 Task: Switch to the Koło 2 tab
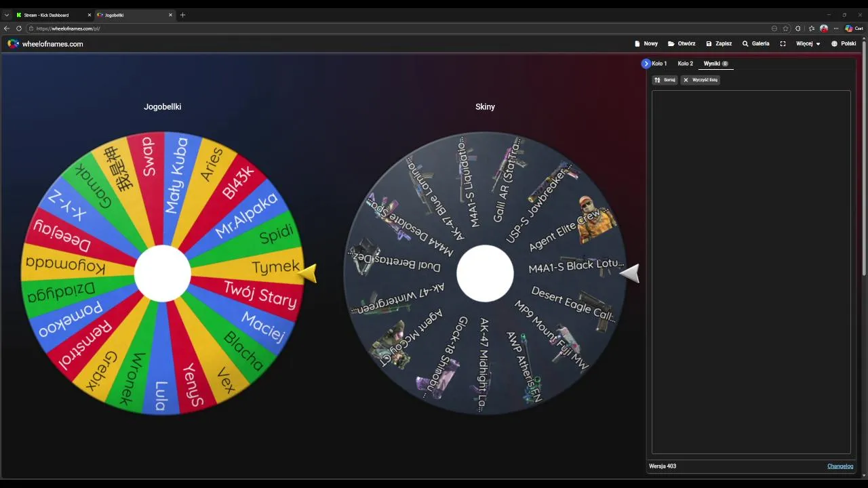pyautogui.click(x=686, y=64)
